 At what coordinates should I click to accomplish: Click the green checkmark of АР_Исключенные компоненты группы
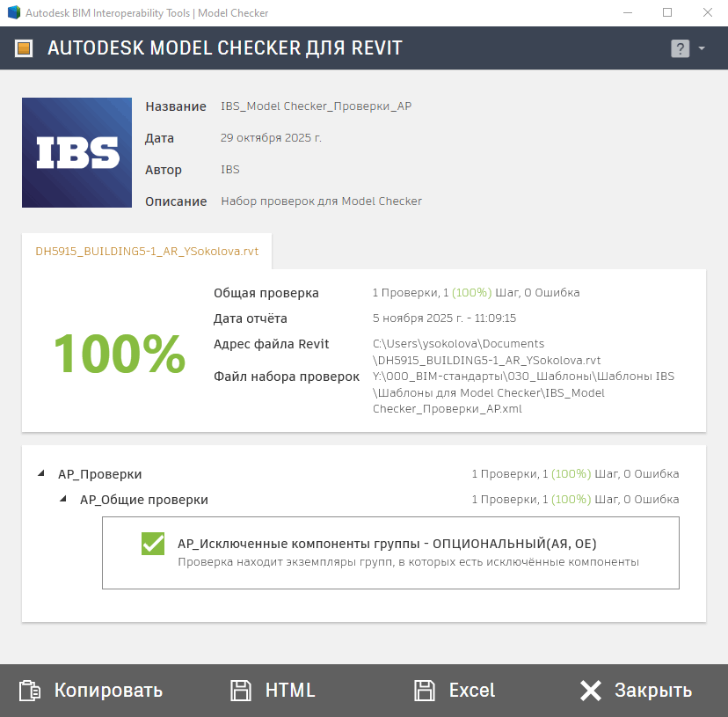(x=153, y=544)
